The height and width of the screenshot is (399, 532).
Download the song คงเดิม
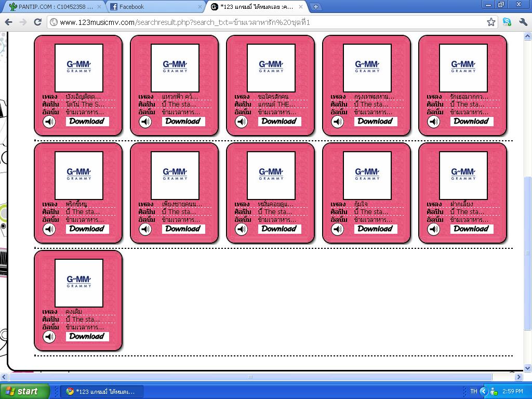coord(87,336)
